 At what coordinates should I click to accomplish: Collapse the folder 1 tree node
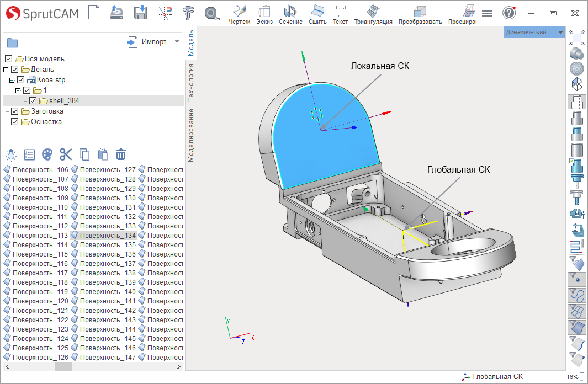[x=18, y=90]
